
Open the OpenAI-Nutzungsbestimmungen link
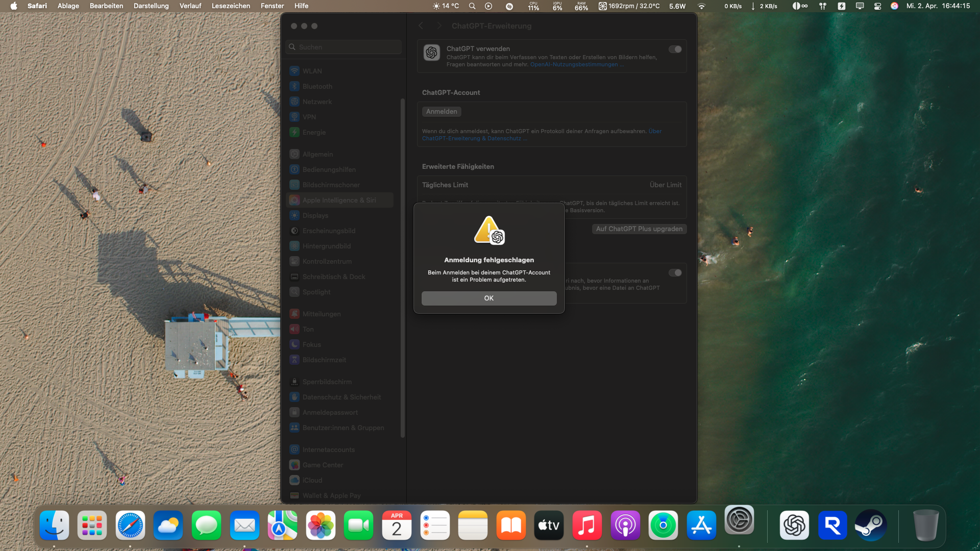574,65
